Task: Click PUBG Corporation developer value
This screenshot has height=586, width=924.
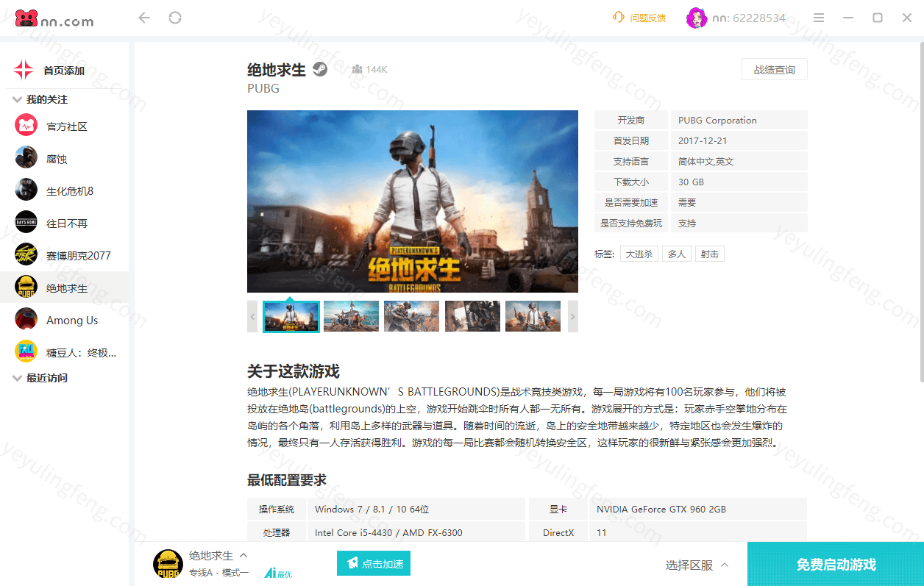Action: [717, 121]
